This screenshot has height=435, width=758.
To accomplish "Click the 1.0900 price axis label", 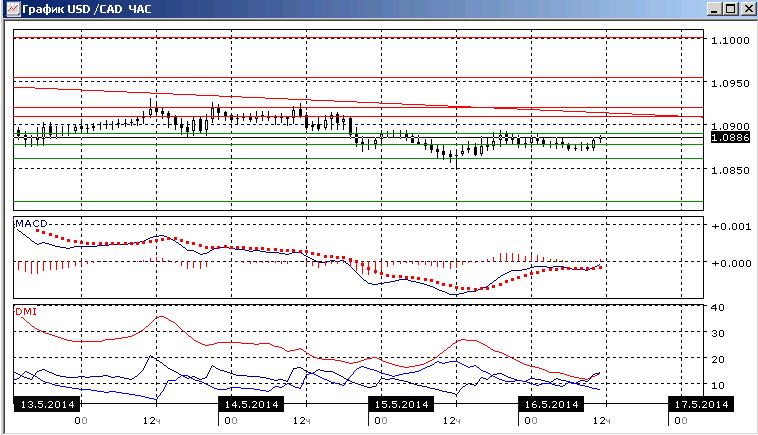I will point(730,126).
